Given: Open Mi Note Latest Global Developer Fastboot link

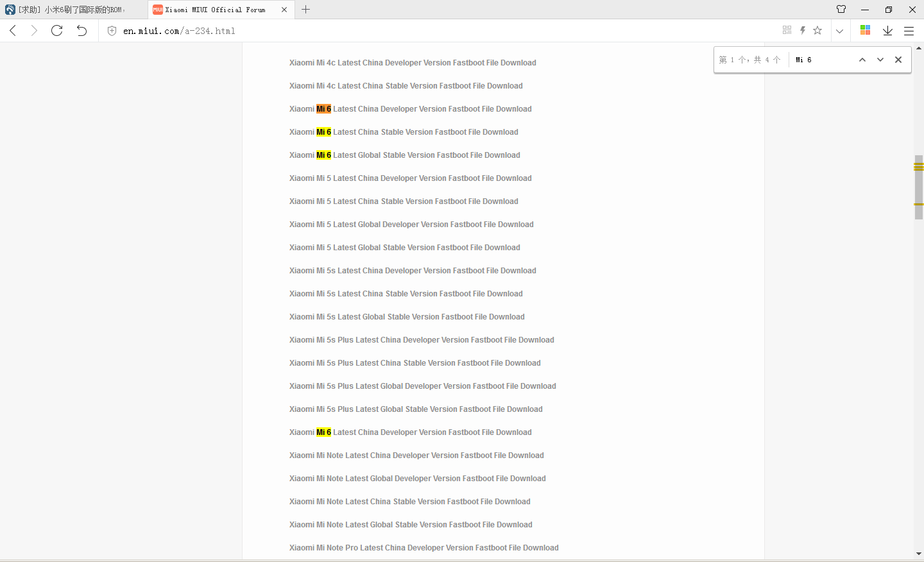Looking at the screenshot, I should point(417,479).
